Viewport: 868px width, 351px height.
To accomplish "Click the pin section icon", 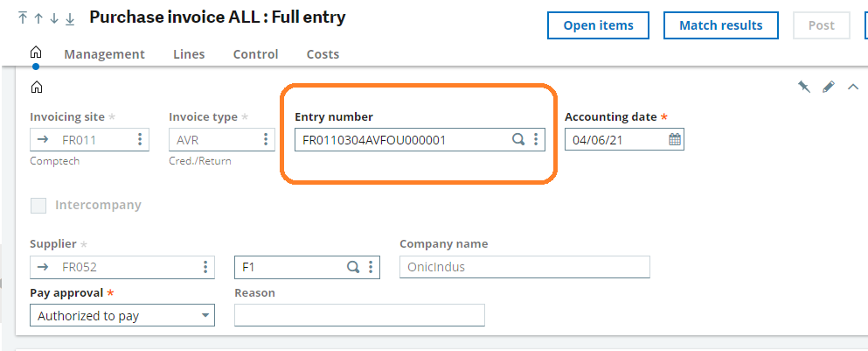I will pos(804,87).
